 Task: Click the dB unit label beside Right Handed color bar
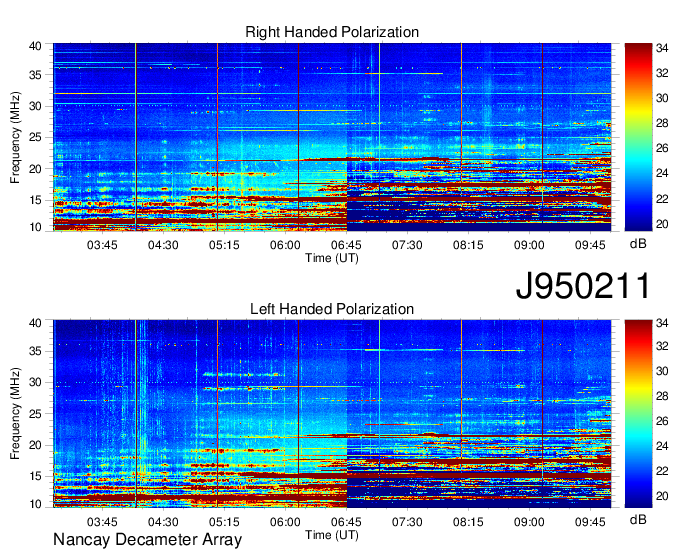tap(638, 244)
